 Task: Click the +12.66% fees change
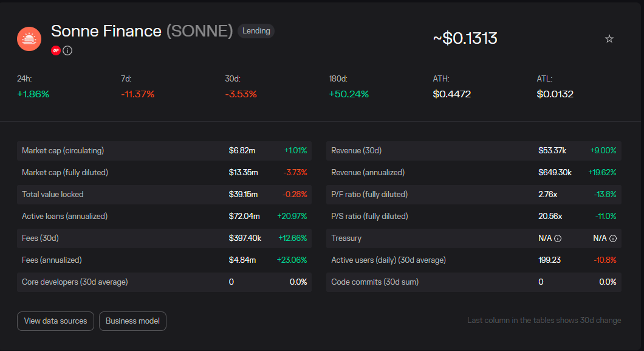coord(293,238)
